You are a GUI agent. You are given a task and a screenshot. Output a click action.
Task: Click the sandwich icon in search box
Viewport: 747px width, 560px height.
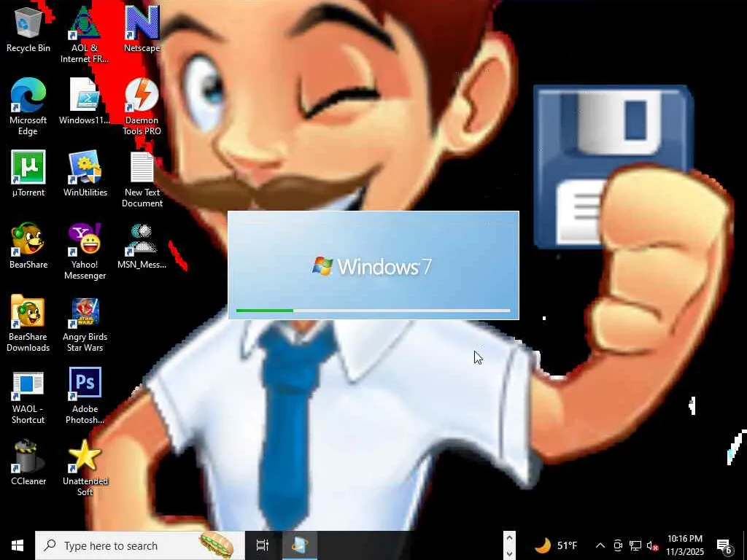click(217, 545)
